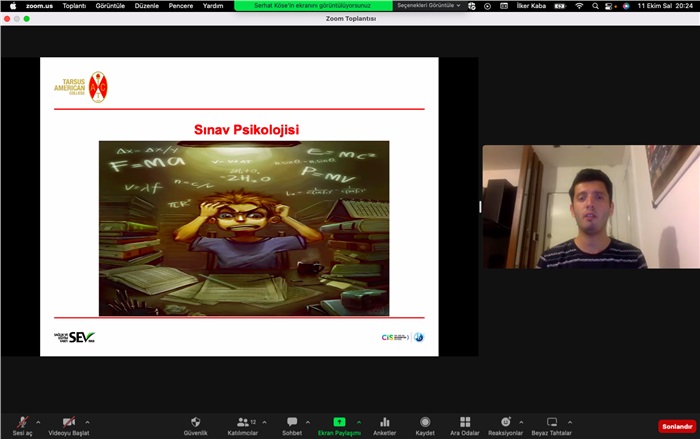Click battery status icon in menu bar
The image size is (700, 439).
pyautogui.click(x=560, y=6)
